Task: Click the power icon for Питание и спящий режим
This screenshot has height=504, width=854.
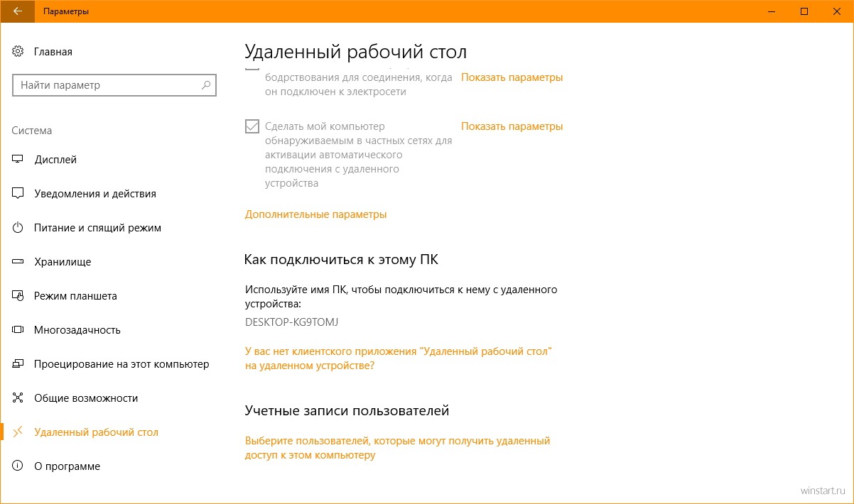Action: [x=18, y=228]
